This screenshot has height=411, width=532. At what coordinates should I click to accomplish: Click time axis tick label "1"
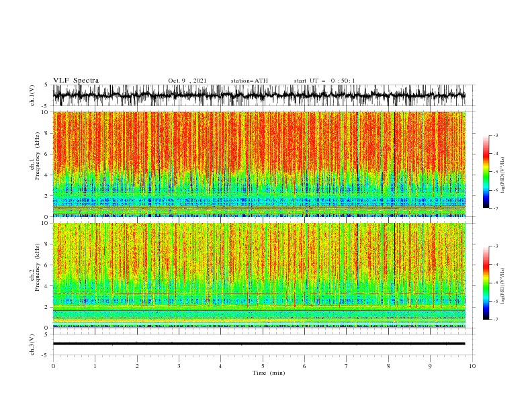tap(95, 366)
